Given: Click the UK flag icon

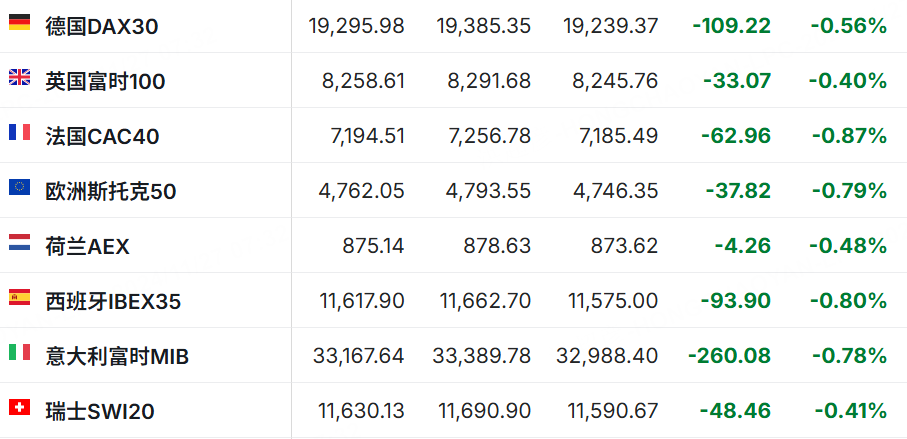Looking at the screenshot, I should click(19, 77).
